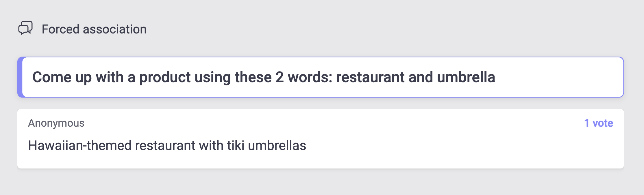Click the word vote in purple
This screenshot has width=644, height=195.
click(603, 123)
